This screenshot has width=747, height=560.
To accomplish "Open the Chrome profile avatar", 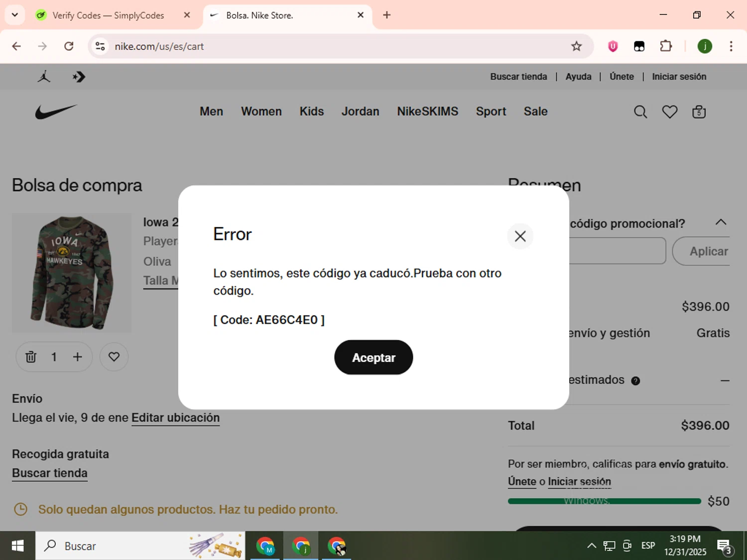I will 704,46.
